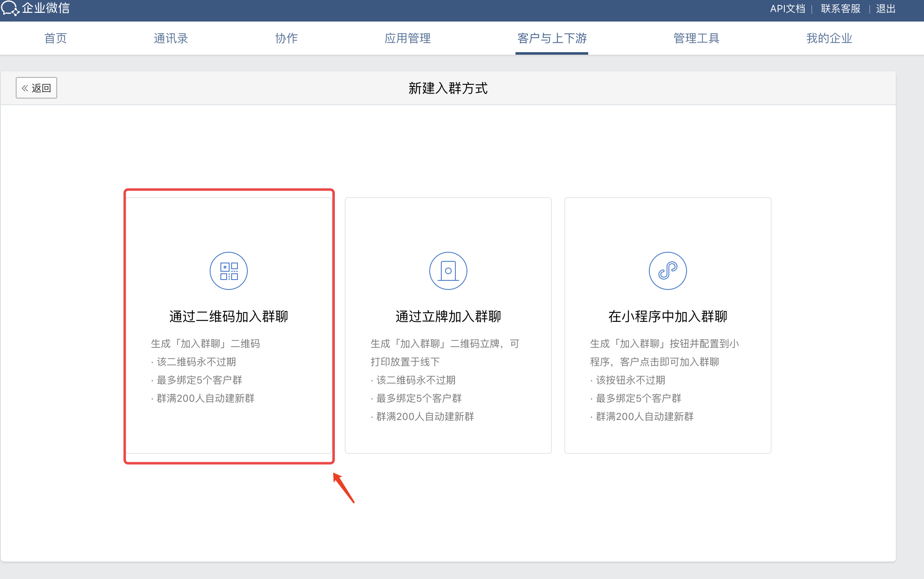Click the standing sign circle icon
The image size is (924, 579).
click(448, 271)
